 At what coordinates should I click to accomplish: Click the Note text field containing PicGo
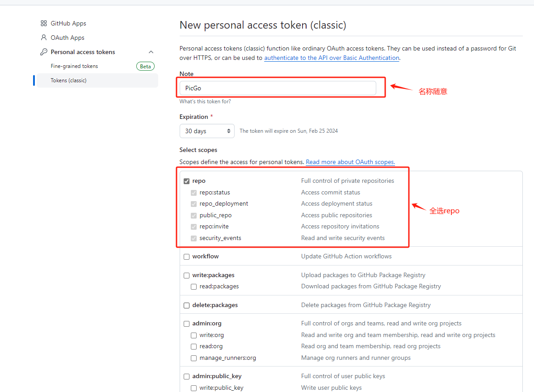(x=278, y=88)
